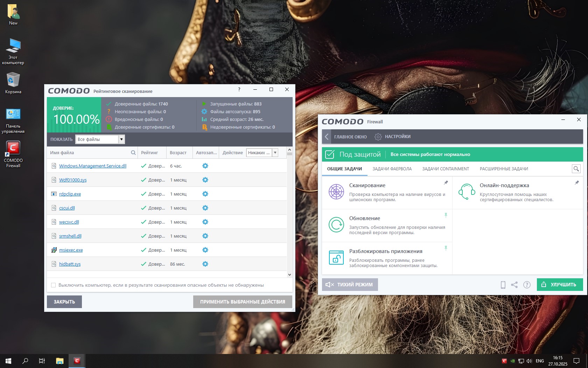
Task: Open the Windows.Management.Service.dll file link
Action: pyautogui.click(x=93, y=166)
